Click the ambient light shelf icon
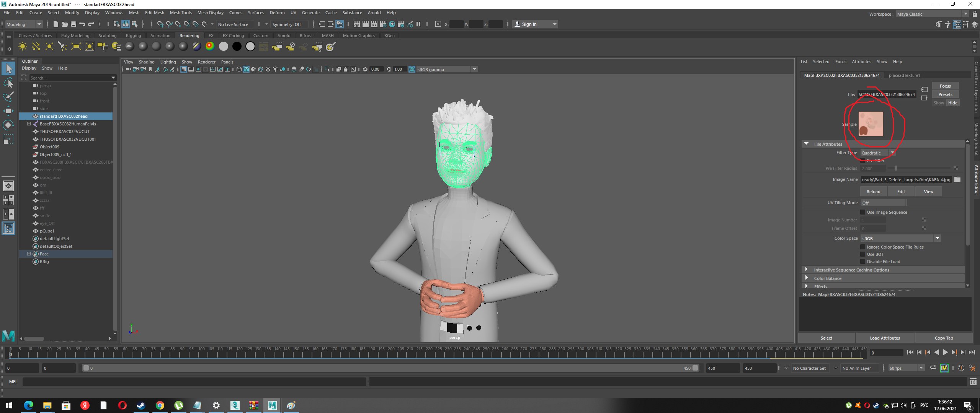 23,47
